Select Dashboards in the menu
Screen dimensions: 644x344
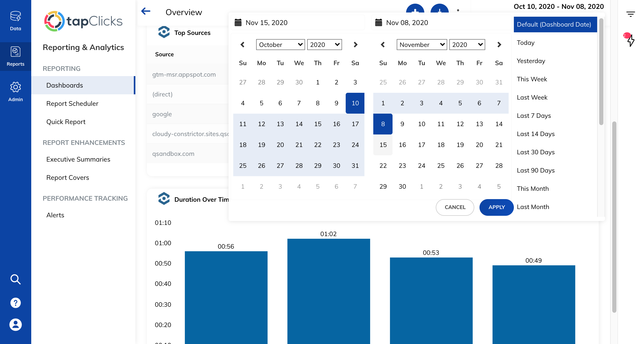pyautogui.click(x=83, y=85)
